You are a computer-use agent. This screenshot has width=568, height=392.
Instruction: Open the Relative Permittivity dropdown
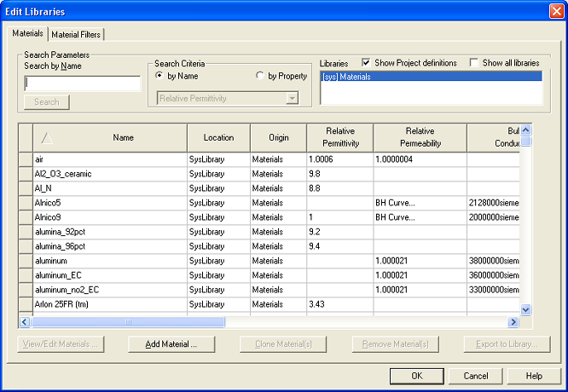click(293, 99)
